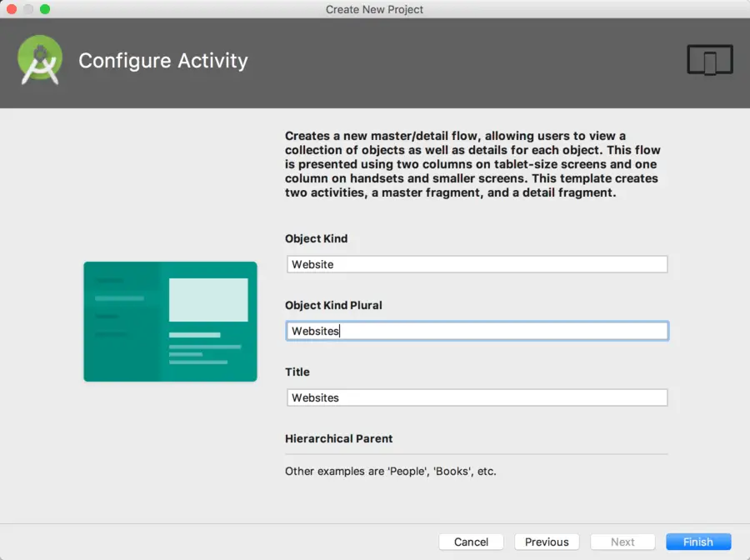Click the Object Kind Plural label
The image size is (750, 560).
[x=333, y=305]
